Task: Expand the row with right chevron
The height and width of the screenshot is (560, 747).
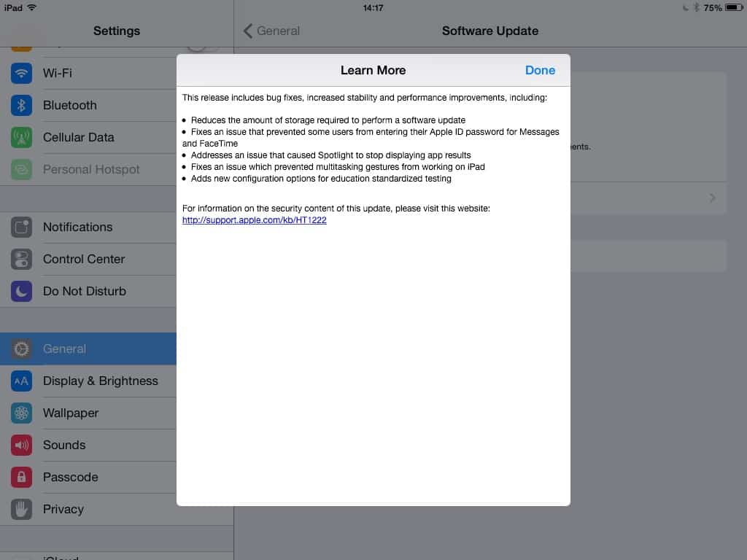Action: tap(712, 198)
